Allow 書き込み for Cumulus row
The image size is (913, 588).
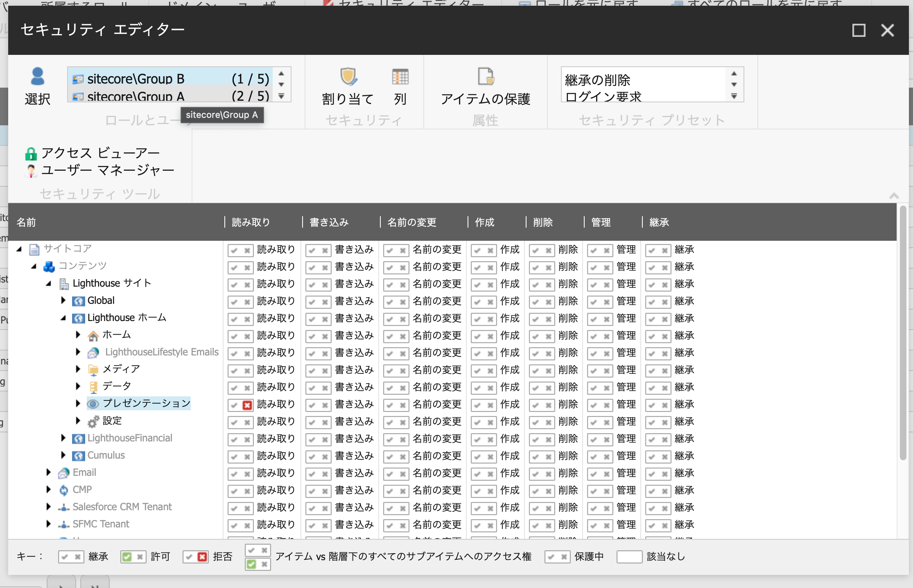click(312, 457)
